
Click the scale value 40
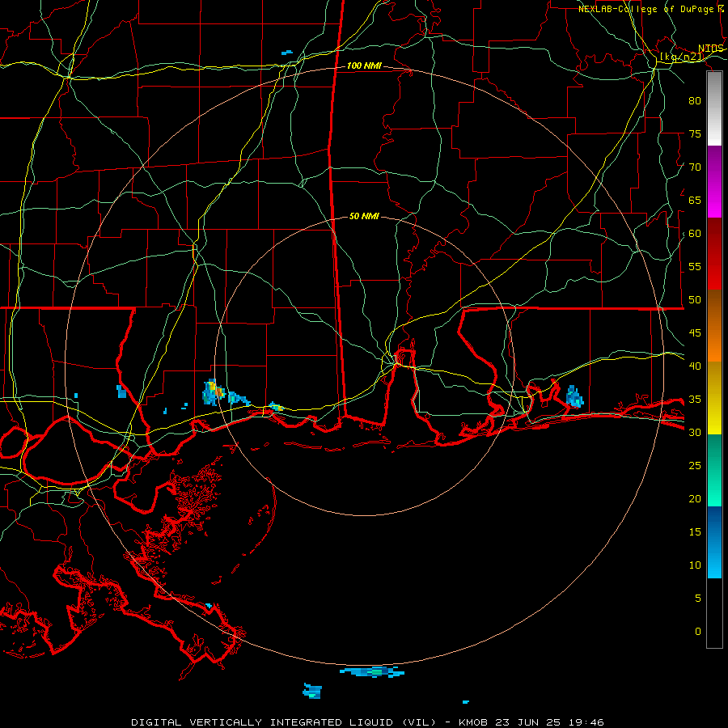695,366
